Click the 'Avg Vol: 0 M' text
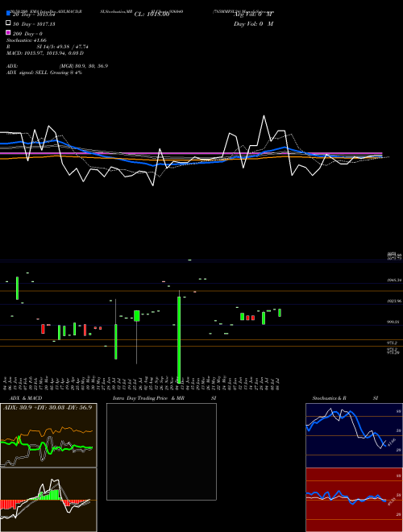 (x=253, y=15)
